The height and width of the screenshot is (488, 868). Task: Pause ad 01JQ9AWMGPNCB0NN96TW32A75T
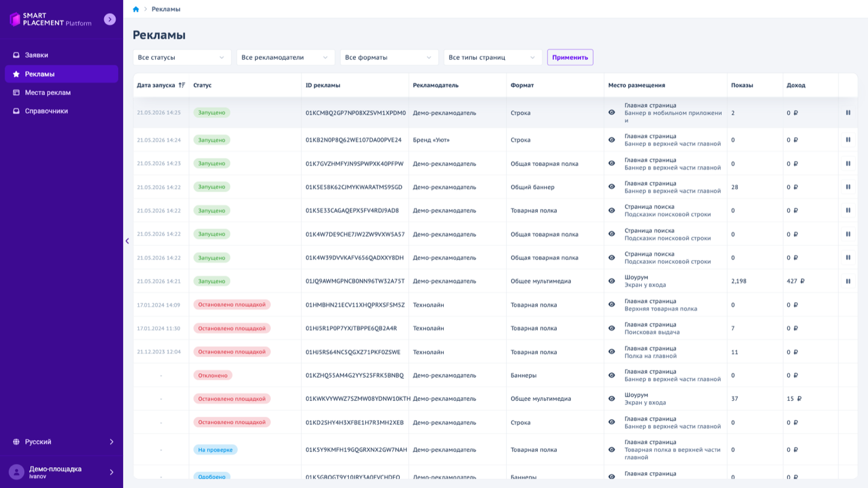point(848,281)
